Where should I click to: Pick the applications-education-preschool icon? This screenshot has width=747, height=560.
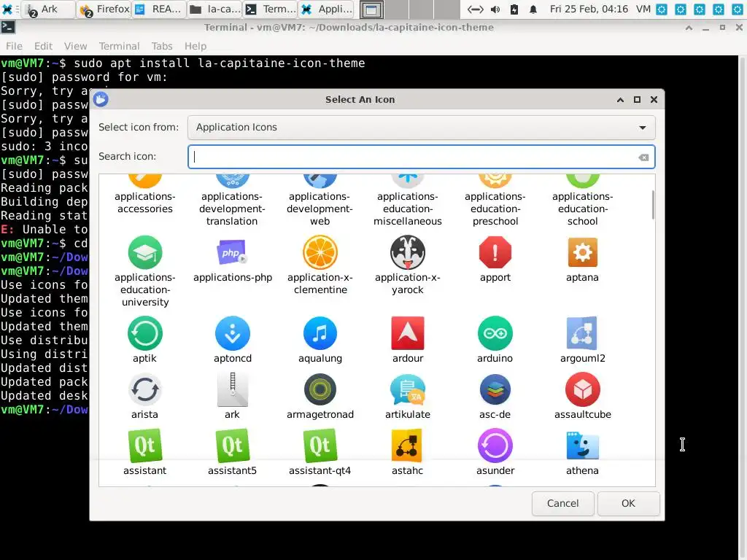(x=495, y=182)
